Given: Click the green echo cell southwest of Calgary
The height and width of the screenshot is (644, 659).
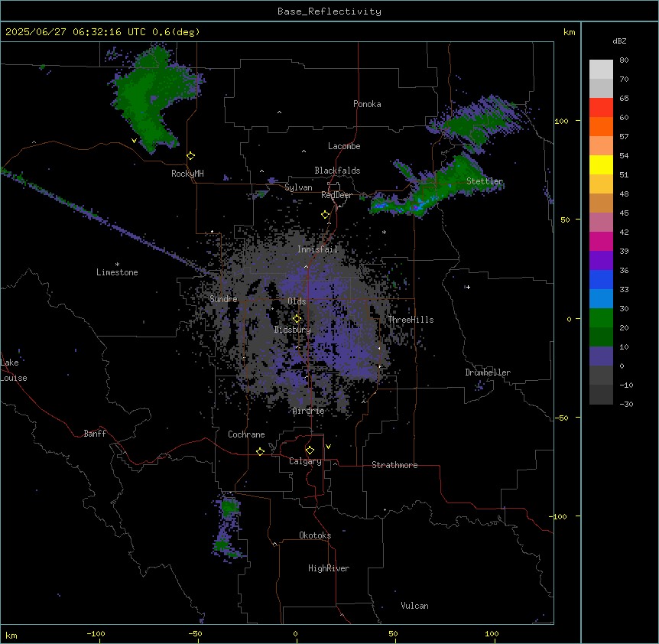Looking at the screenshot, I should (229, 507).
